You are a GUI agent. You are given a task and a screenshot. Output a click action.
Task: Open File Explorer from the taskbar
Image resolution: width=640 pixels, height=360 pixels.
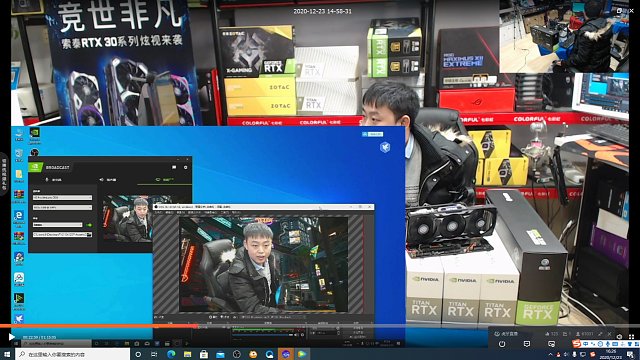(x=187, y=354)
